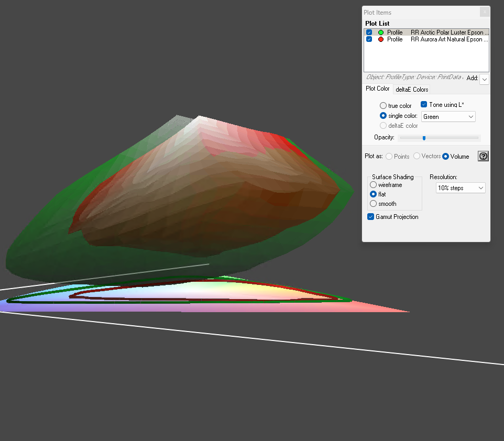Close the Plot Items panel
The width and height of the screenshot is (504, 441).
(485, 12)
